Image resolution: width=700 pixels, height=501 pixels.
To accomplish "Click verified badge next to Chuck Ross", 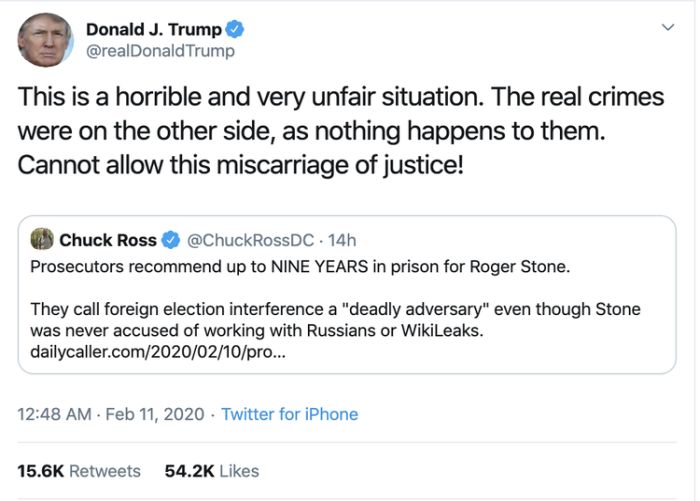I will [x=170, y=240].
